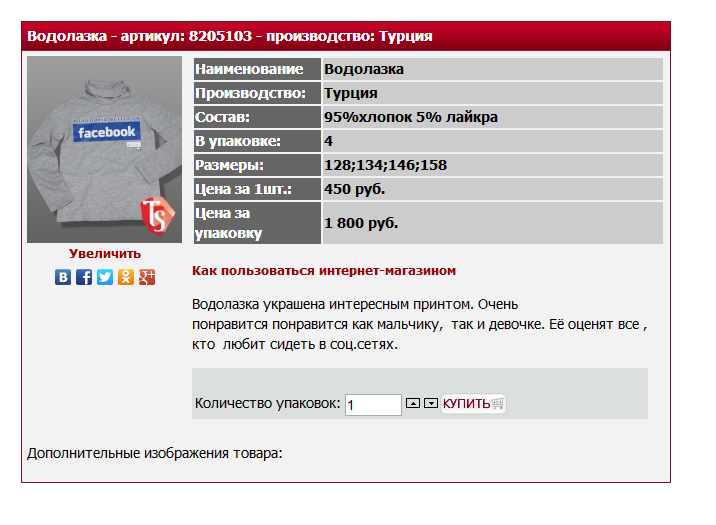This screenshot has width=716, height=525.
Task: Click the Размеры: label cell
Action: [258, 165]
